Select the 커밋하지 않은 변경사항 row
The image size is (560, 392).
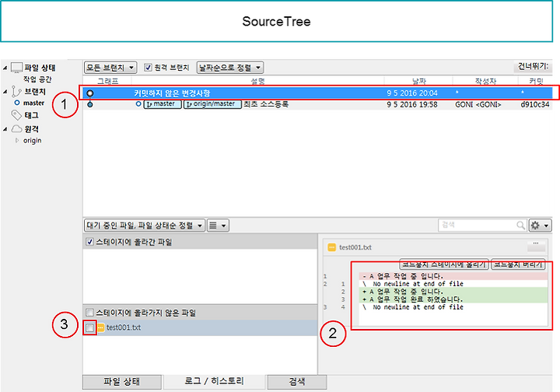[x=317, y=93]
